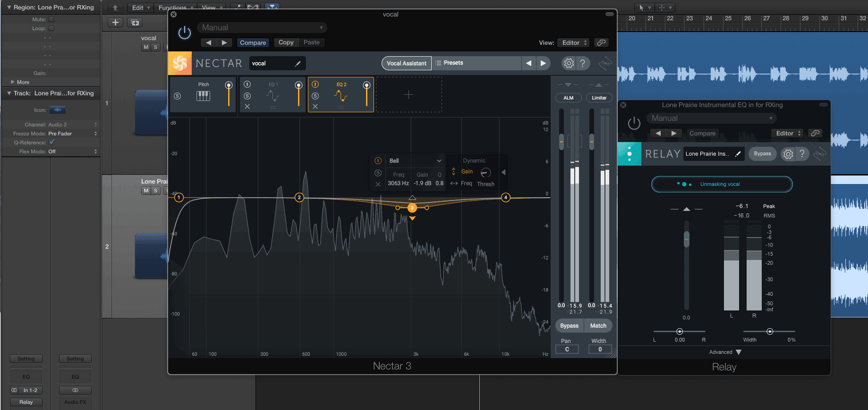The height and width of the screenshot is (410, 868).
Task: Click the Nectar logo icon
Action: [180, 63]
